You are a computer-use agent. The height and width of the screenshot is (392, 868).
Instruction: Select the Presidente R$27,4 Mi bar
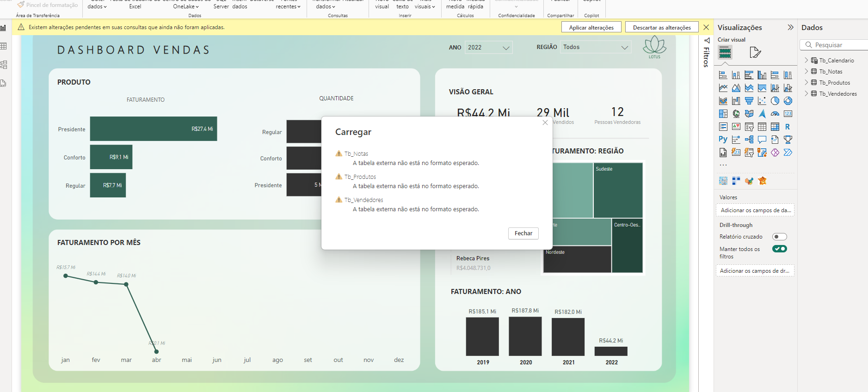(x=154, y=129)
